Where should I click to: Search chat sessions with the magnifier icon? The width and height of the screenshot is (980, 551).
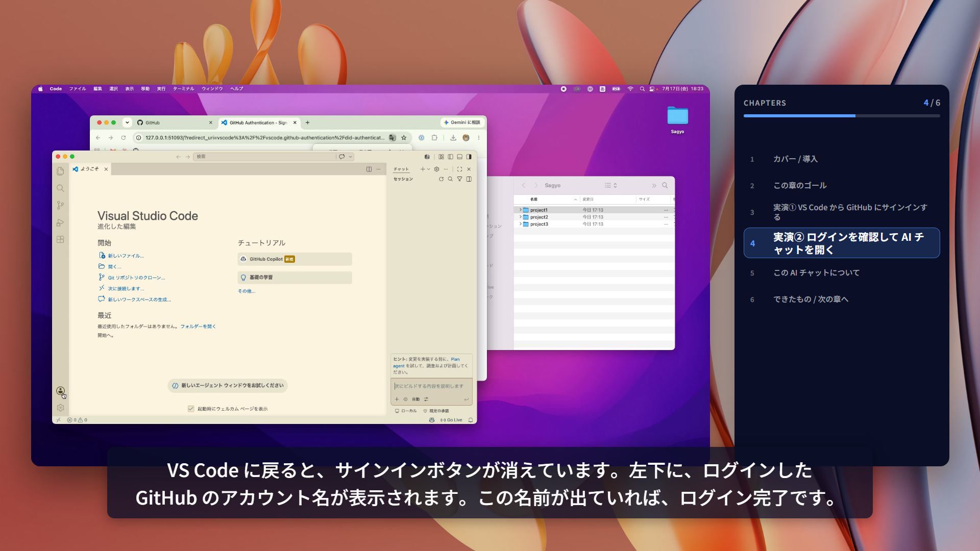(450, 179)
